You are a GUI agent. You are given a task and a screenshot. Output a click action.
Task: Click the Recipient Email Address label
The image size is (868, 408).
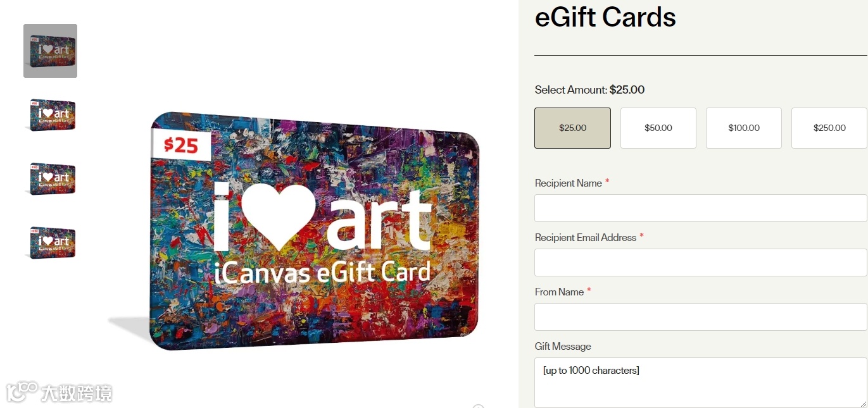(586, 238)
